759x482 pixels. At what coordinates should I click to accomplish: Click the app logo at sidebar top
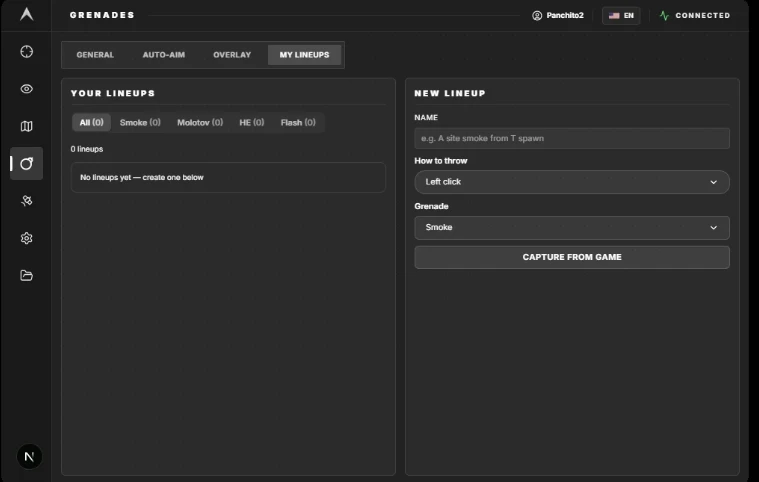tap(27, 14)
